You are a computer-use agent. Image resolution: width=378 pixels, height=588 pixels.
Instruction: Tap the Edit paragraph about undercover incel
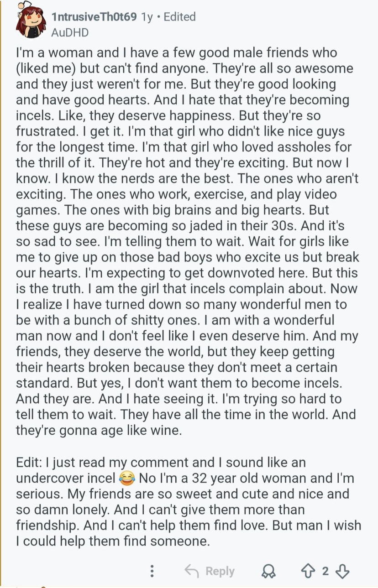coord(189,502)
